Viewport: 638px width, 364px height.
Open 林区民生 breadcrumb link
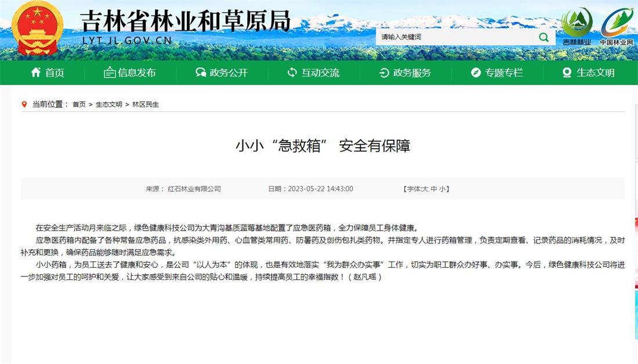pos(146,104)
